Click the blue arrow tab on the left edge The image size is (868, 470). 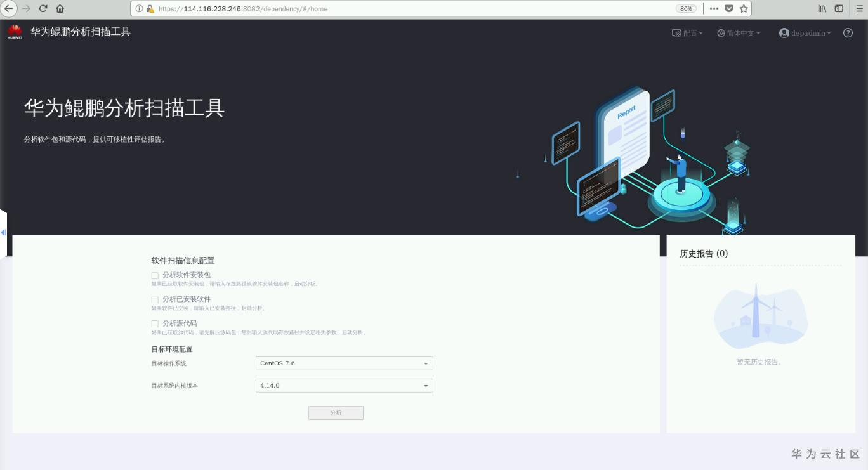pos(3,233)
